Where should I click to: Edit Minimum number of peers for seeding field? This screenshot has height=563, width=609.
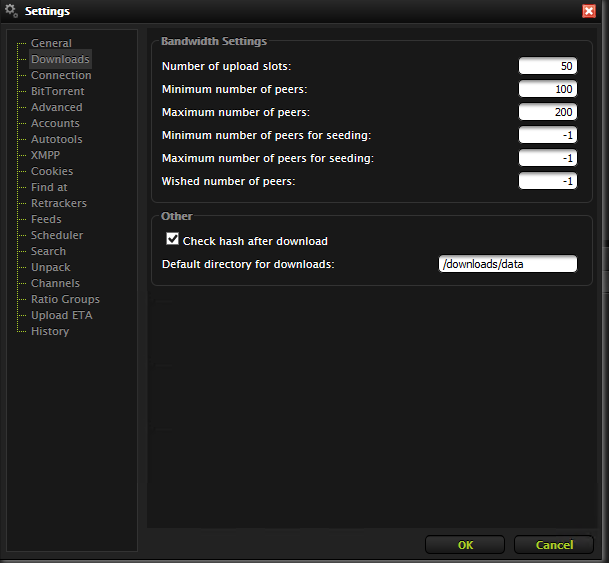(x=548, y=135)
